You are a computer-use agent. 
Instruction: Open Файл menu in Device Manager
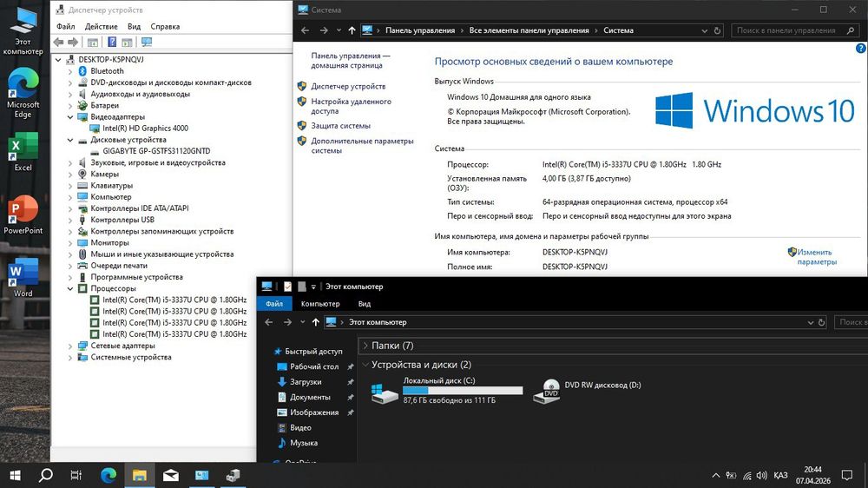point(65,27)
